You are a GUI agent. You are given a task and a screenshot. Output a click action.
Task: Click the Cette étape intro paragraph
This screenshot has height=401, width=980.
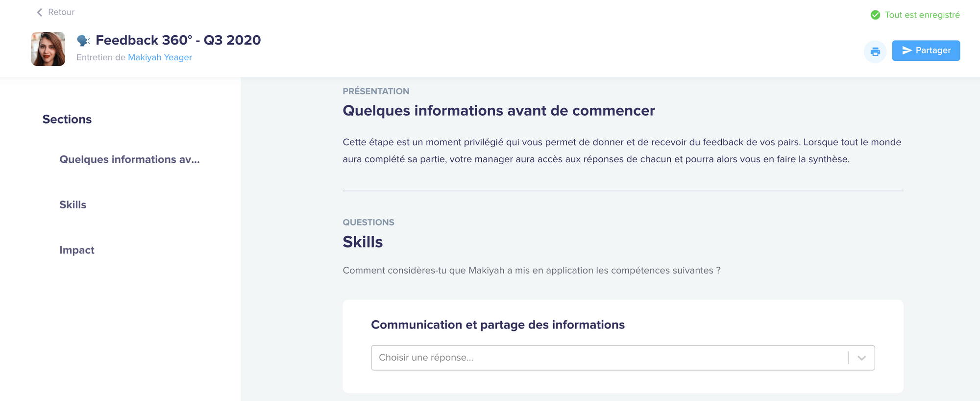click(x=622, y=150)
